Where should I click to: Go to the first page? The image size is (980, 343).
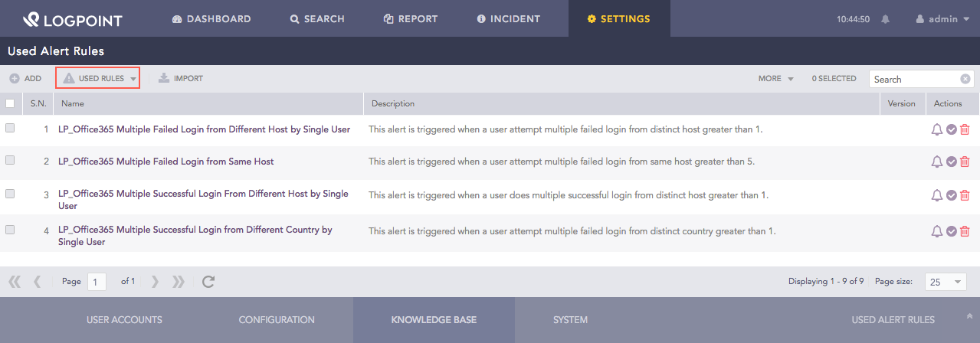pyautogui.click(x=15, y=282)
